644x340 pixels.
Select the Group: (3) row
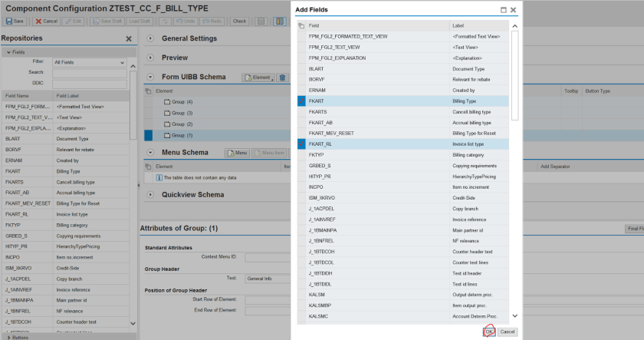click(222, 113)
